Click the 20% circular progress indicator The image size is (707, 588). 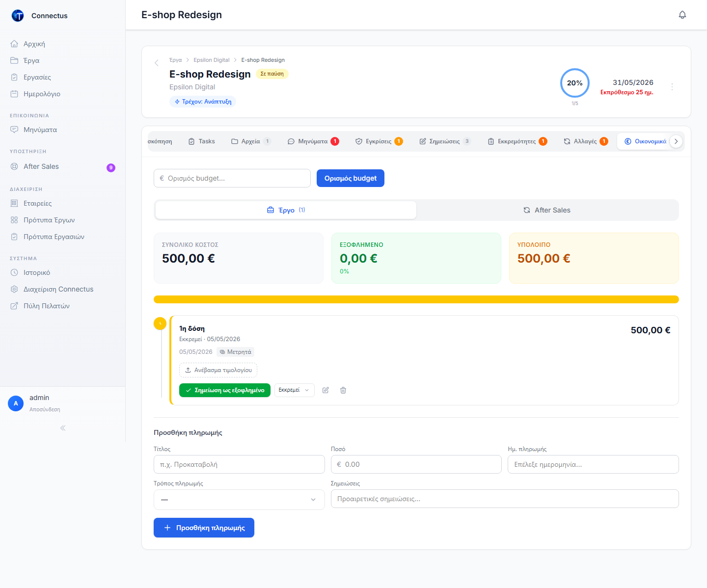click(575, 83)
